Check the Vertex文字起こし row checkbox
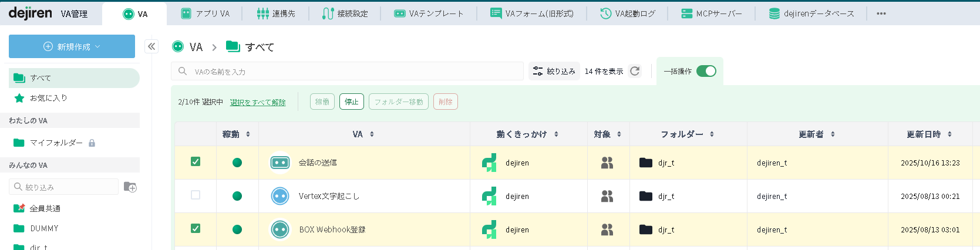The width and height of the screenshot is (980, 250). 196,195
